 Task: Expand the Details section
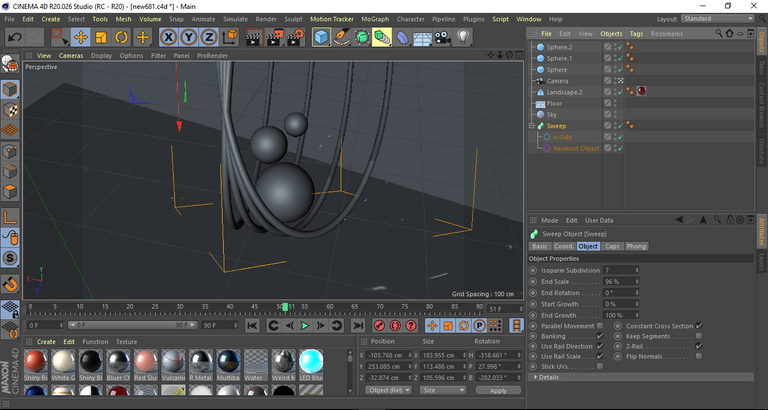536,377
